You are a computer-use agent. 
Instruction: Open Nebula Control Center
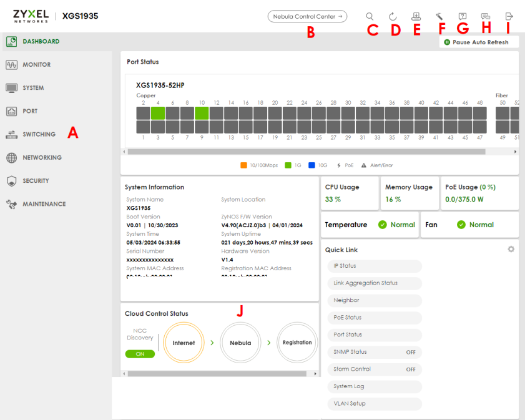click(x=307, y=16)
